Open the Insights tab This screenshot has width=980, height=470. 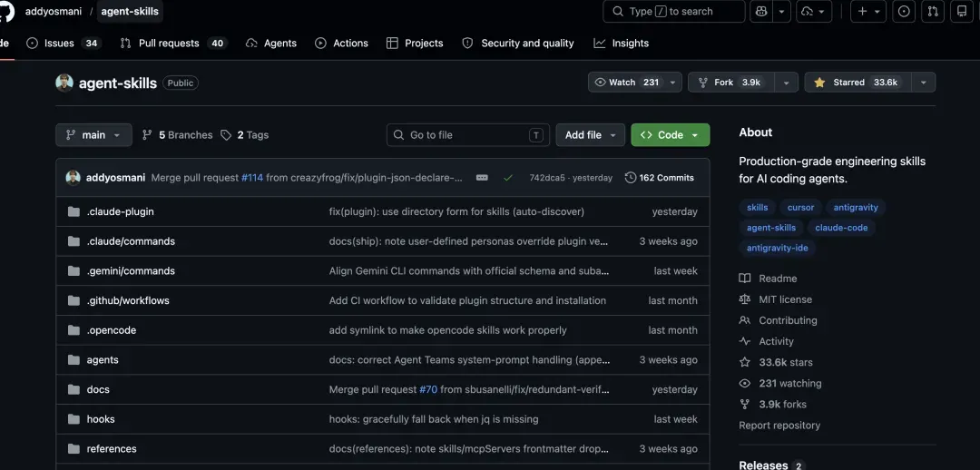click(x=622, y=44)
